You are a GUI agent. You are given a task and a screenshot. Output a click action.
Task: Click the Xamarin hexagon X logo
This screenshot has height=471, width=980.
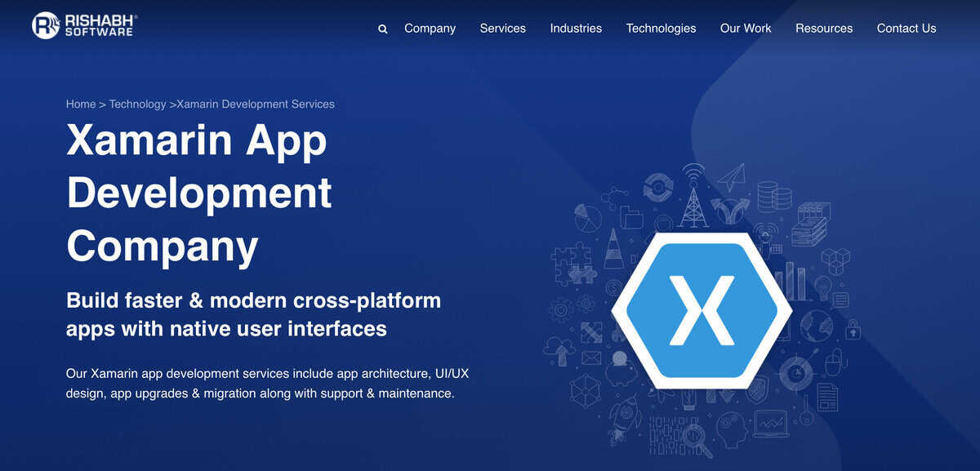[702, 309]
